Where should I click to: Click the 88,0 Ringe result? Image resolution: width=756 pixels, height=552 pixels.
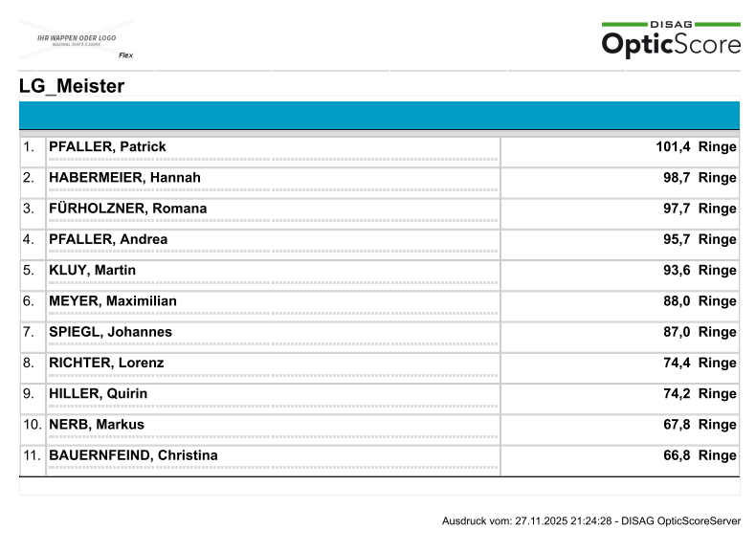700,301
